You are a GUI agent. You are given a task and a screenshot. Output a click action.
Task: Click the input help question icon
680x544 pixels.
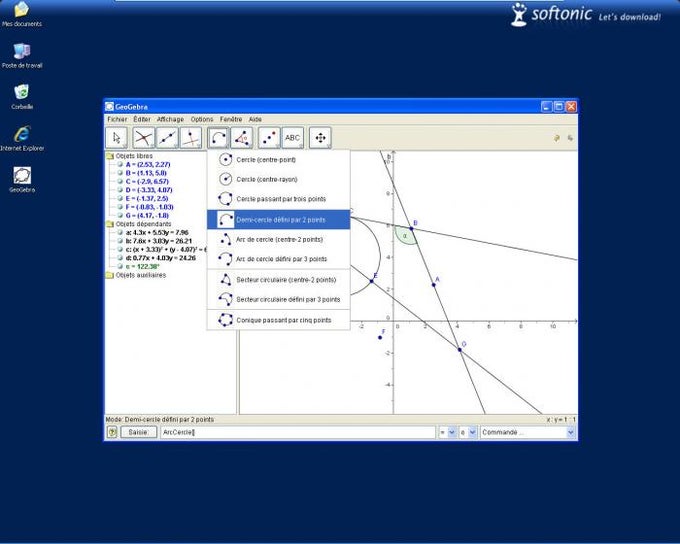(112, 432)
